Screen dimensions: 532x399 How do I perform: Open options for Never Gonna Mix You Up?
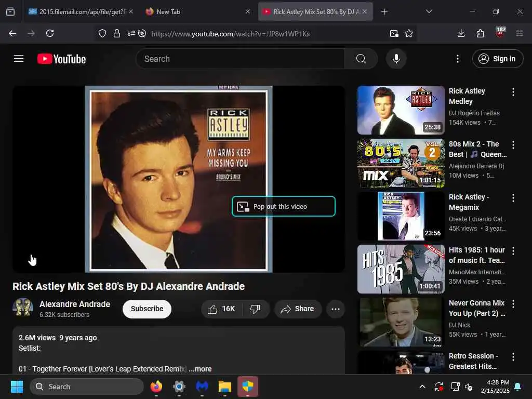coord(513,303)
